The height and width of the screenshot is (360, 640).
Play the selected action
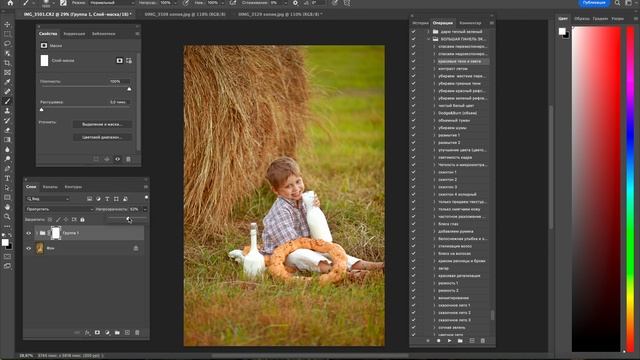pos(449,341)
